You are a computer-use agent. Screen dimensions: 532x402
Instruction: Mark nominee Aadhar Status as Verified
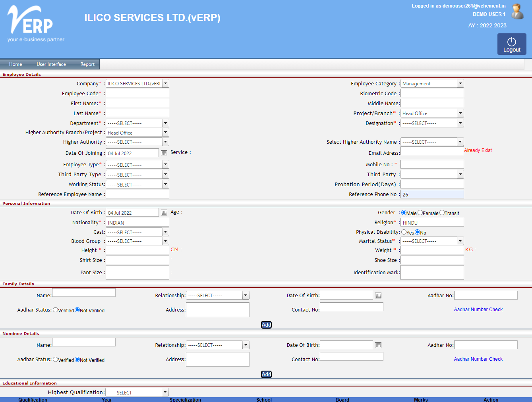[56, 360]
